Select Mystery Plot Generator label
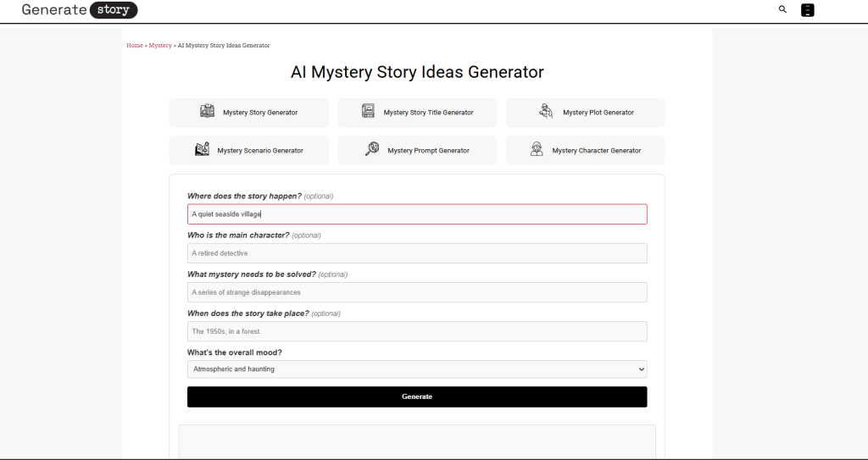 click(x=598, y=113)
